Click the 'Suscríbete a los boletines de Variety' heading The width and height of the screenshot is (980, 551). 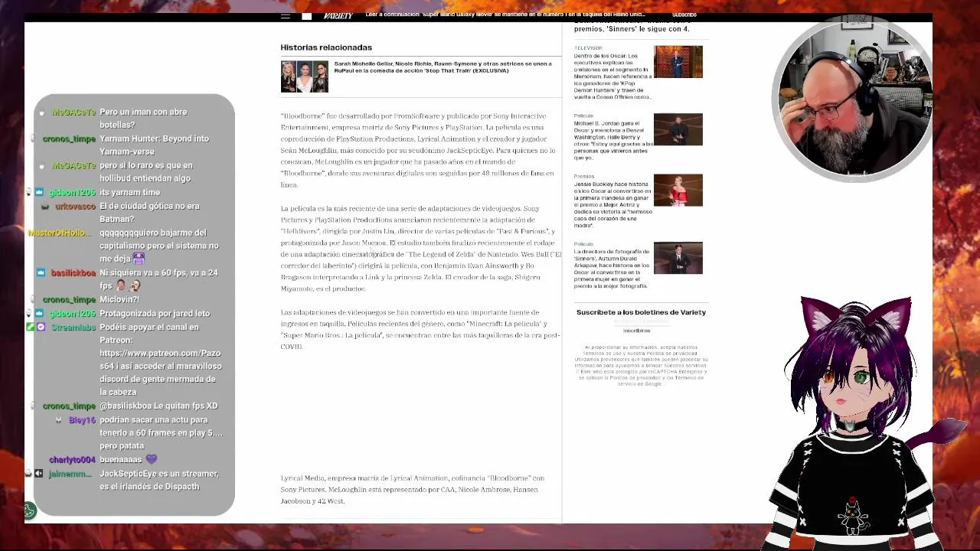click(x=641, y=312)
